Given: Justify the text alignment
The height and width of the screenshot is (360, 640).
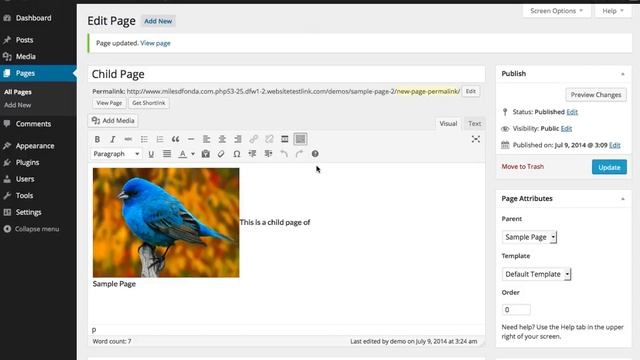Looking at the screenshot, I should click(167, 154).
